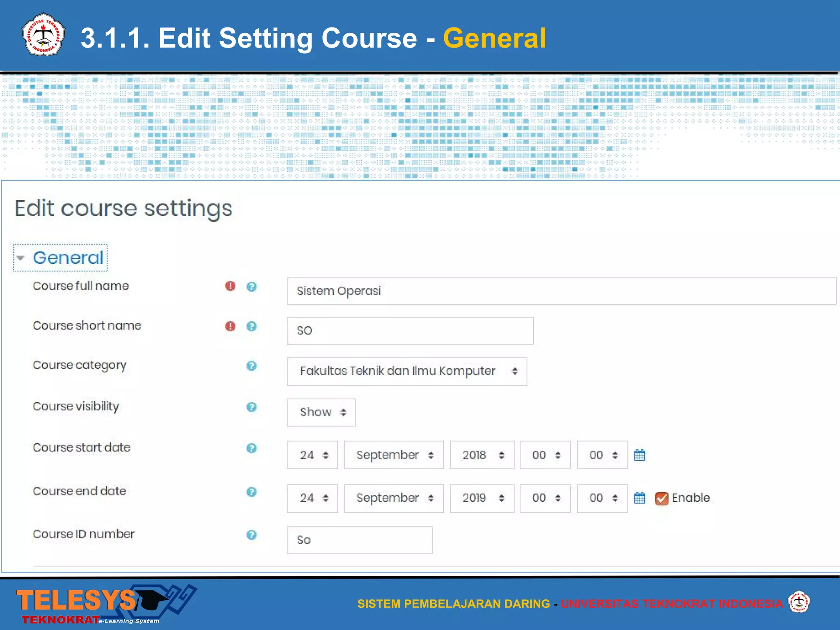The width and height of the screenshot is (840, 630).
Task: Open end date day dropdown
Action: [313, 498]
